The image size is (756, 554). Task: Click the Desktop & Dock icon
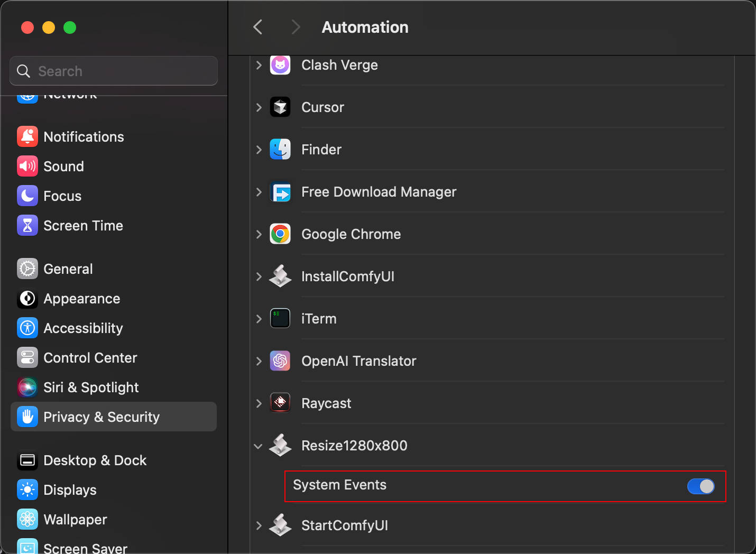pos(27,460)
